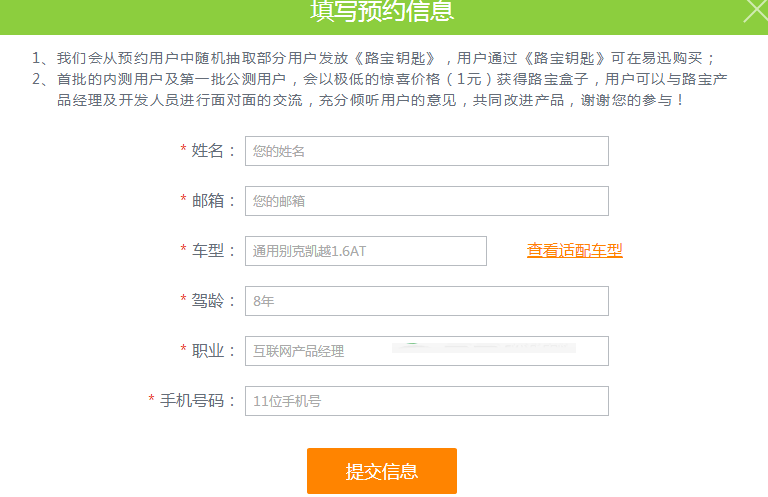Click the 填写预约信息 header title

(x=382, y=11)
